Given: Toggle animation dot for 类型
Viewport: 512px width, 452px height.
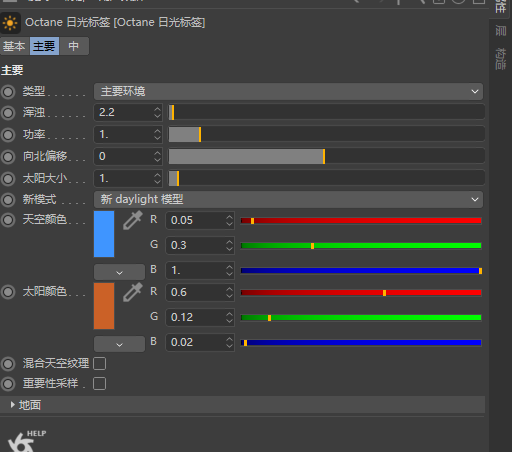Looking at the screenshot, I should click(x=8, y=92).
